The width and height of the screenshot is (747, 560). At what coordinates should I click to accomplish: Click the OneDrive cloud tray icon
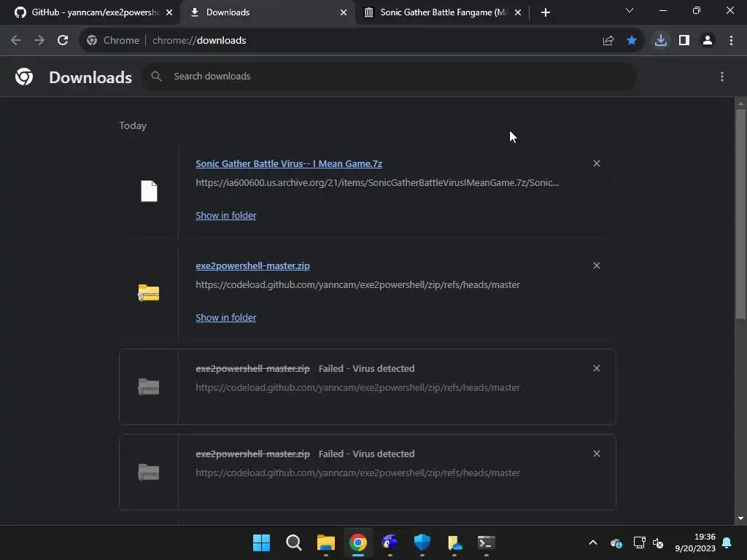616,542
